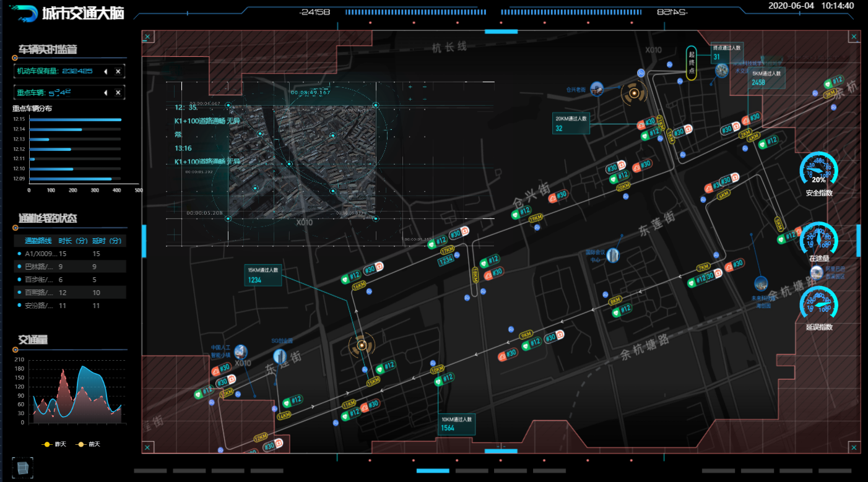Screen dimensions: 868x482
Task: Click the map's bottom-left corner X icon
Action: [x=147, y=447]
